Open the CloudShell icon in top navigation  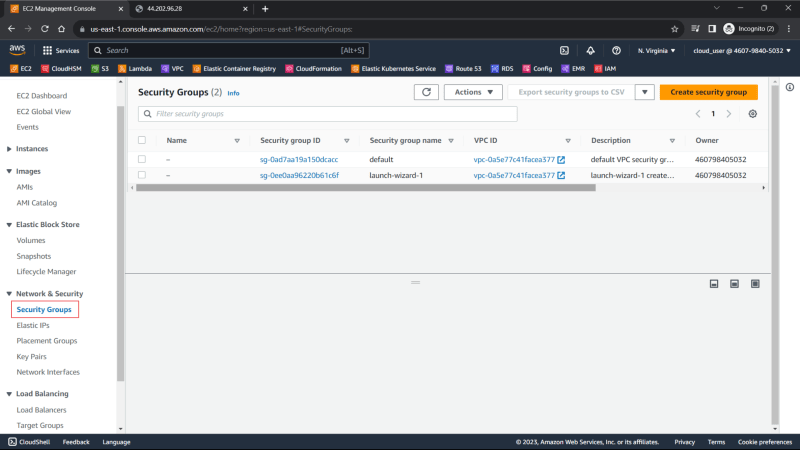[x=564, y=51]
